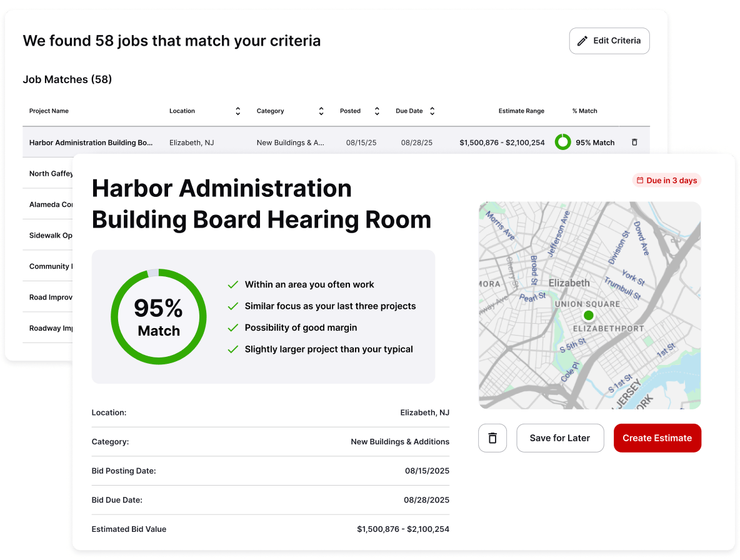Delete the Harbor Administration row via trash icon
Viewport: 740px width, 560px height.
(634, 142)
